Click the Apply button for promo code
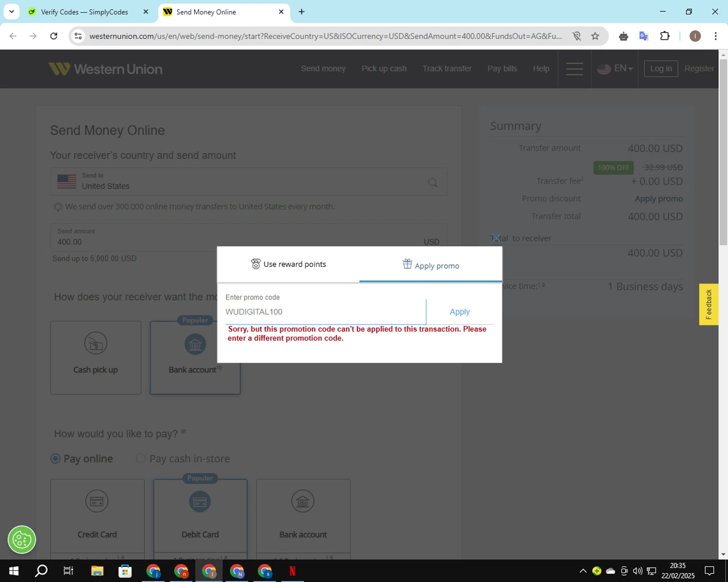728x582 pixels. pyautogui.click(x=460, y=312)
